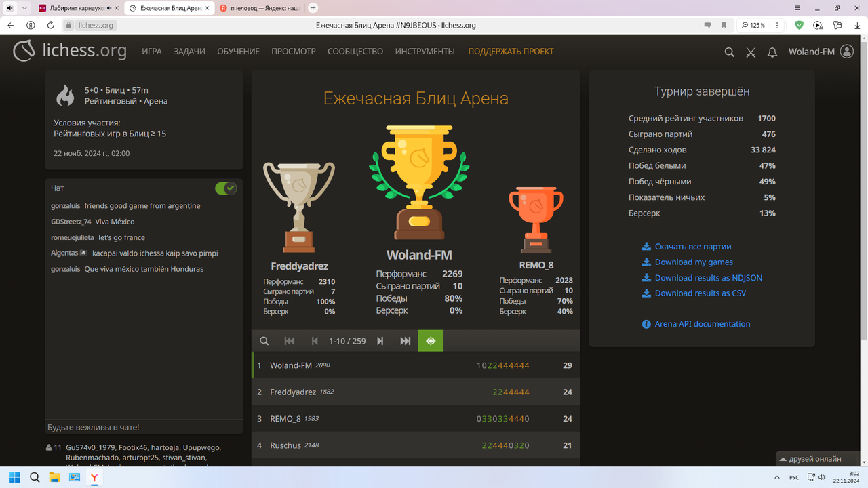The height and width of the screenshot is (488, 868).
Task: Open Windows Start menu
Action: (x=14, y=478)
